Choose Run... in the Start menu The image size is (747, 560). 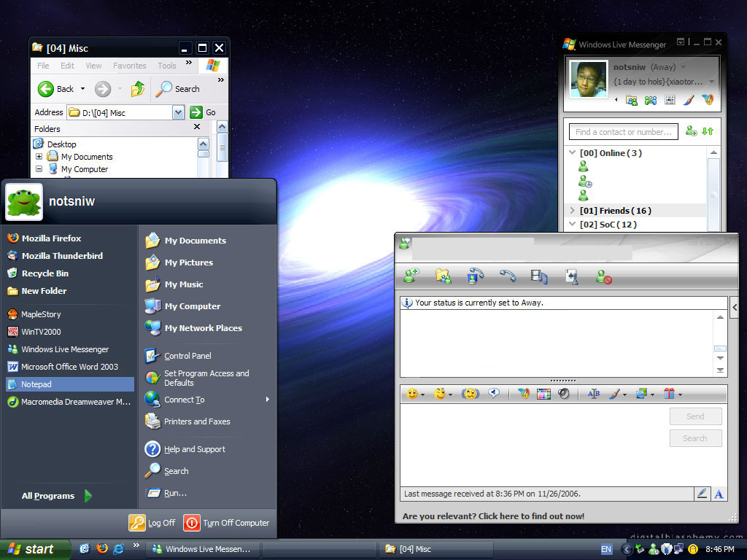[x=166, y=493]
